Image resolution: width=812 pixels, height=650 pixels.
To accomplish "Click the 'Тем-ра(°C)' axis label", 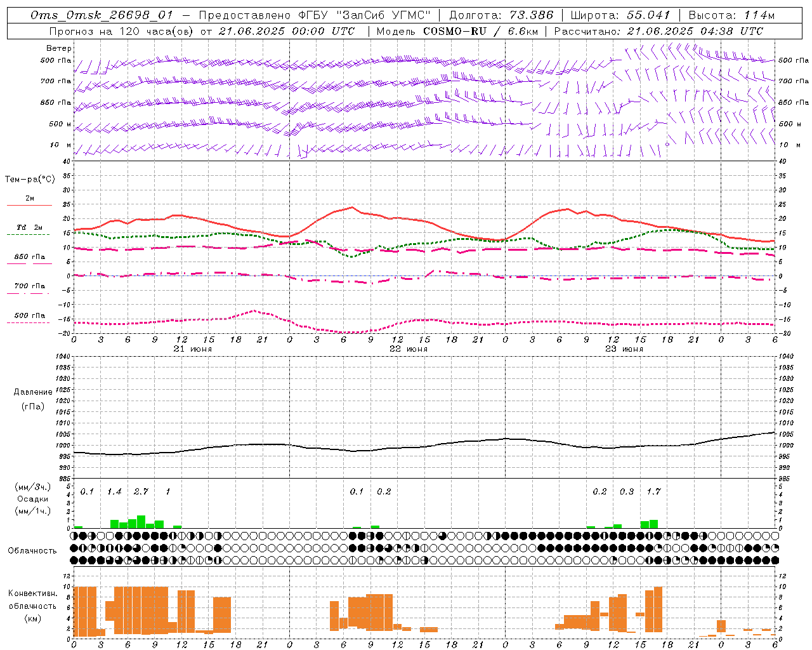I will (30, 180).
